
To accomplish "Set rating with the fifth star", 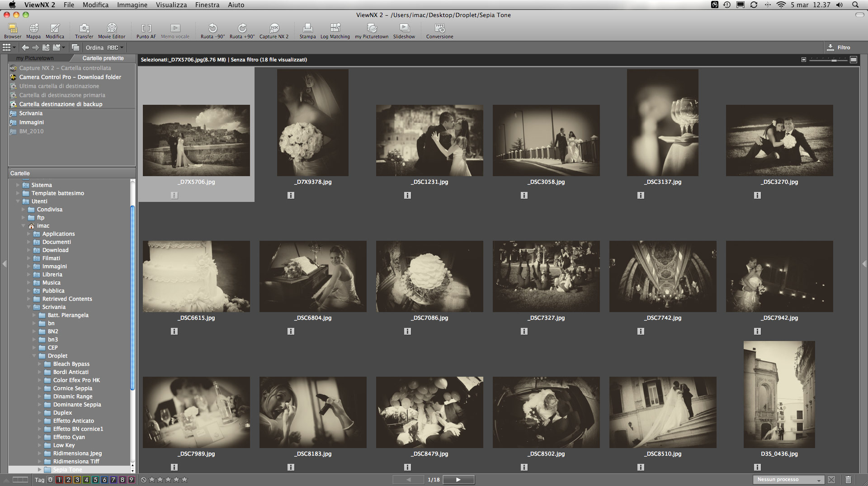I will [184, 480].
